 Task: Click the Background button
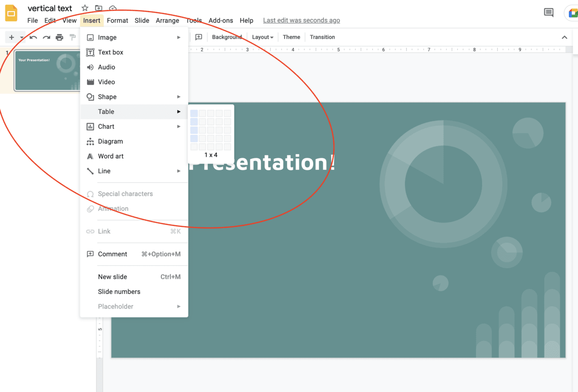click(227, 37)
